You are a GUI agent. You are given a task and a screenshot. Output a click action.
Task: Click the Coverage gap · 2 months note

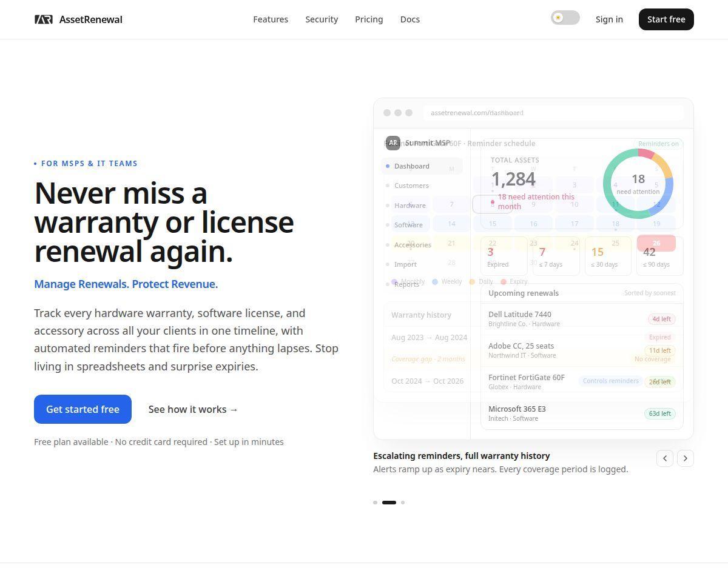pyautogui.click(x=428, y=359)
